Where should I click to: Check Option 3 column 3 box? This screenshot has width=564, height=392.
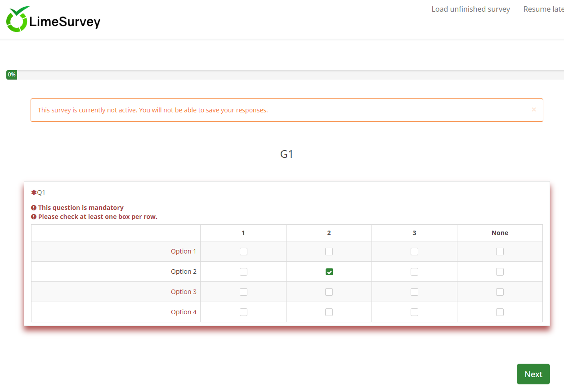(414, 292)
